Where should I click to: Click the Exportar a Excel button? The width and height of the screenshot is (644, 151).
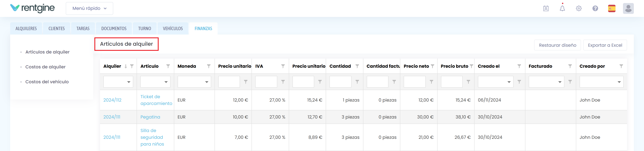click(x=605, y=45)
